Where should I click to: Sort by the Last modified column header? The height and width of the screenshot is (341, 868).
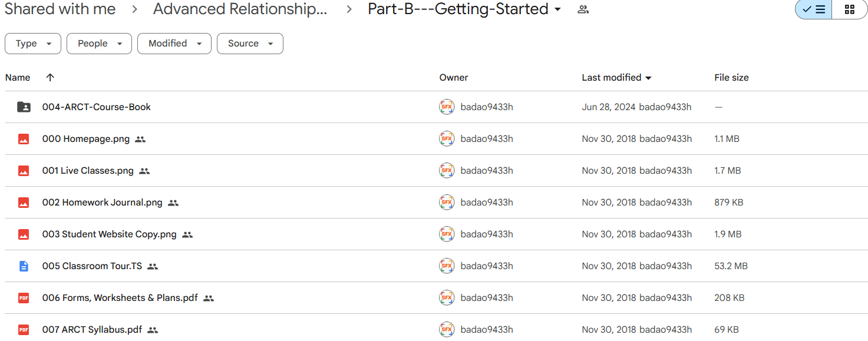[x=616, y=78]
